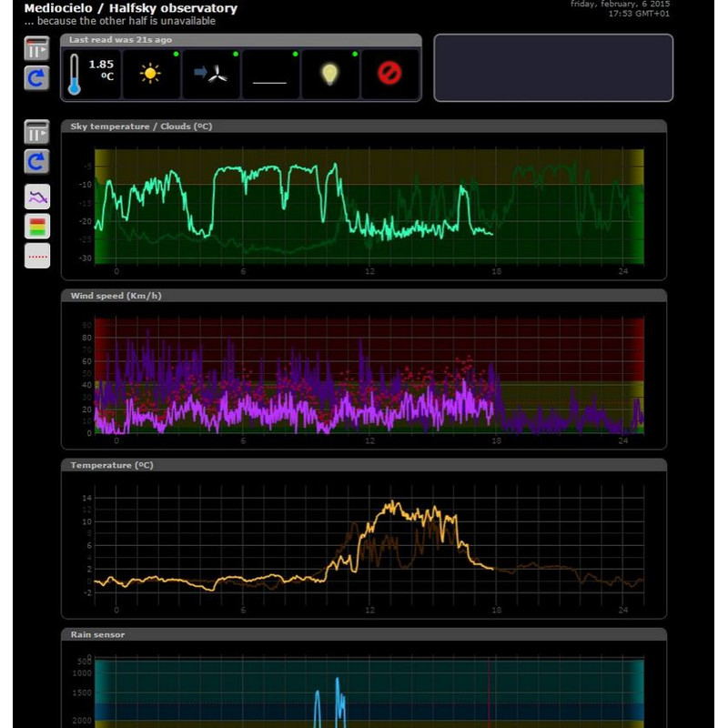Collapse the Wind speed (Km/h) panel header
This screenshot has height=728, width=728.
pyautogui.click(x=363, y=296)
